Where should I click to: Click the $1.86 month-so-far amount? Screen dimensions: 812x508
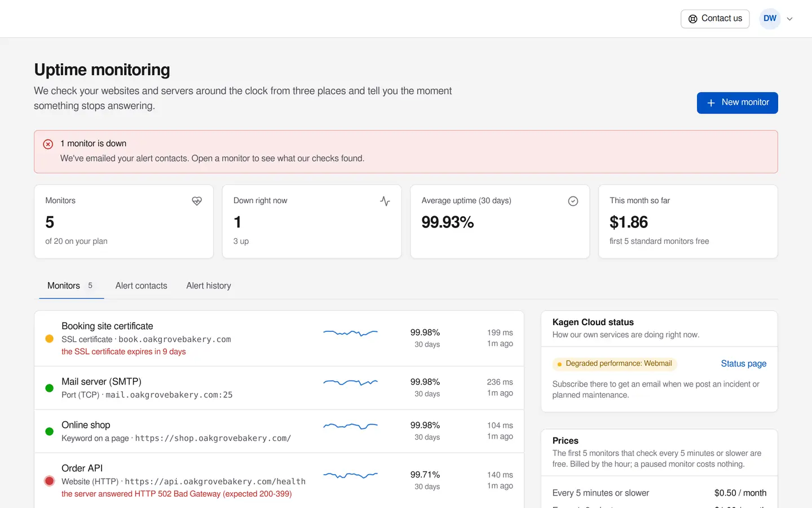click(629, 222)
